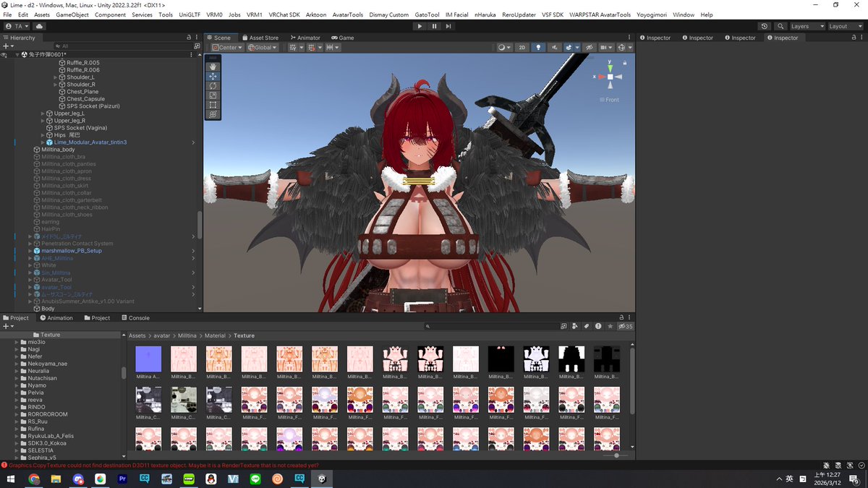Toggle scene audio
Screen dimensions: 868x488
(553, 48)
